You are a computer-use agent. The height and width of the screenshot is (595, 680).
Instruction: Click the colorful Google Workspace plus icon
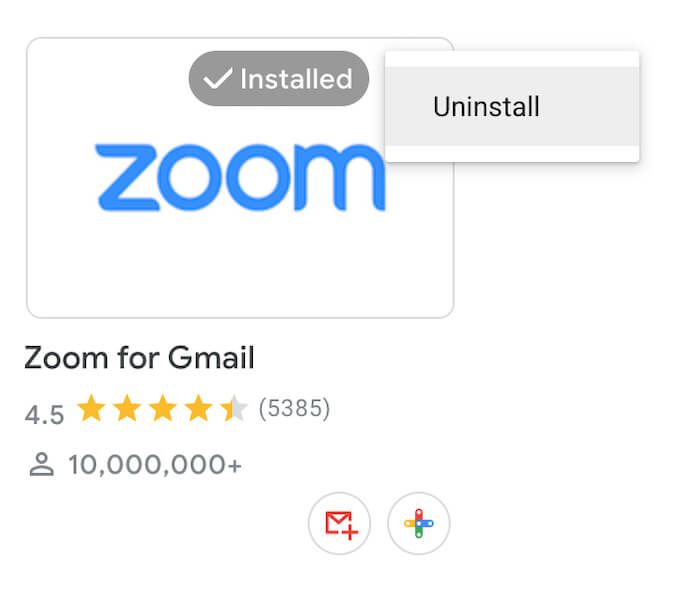pyautogui.click(x=418, y=523)
